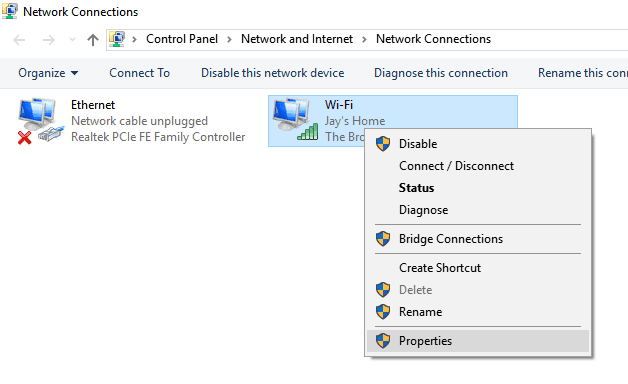Click the address bar location icon
This screenshot has width=628, height=384.
[x=117, y=39]
